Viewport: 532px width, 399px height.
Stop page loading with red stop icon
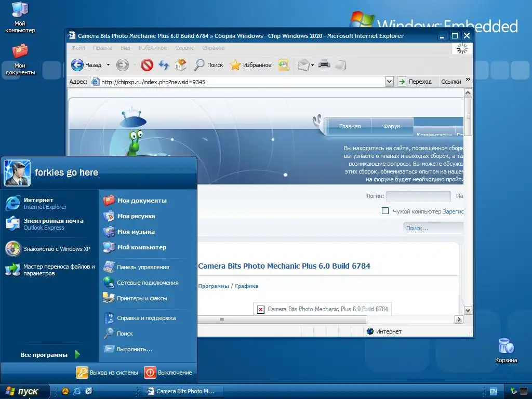[147, 65]
